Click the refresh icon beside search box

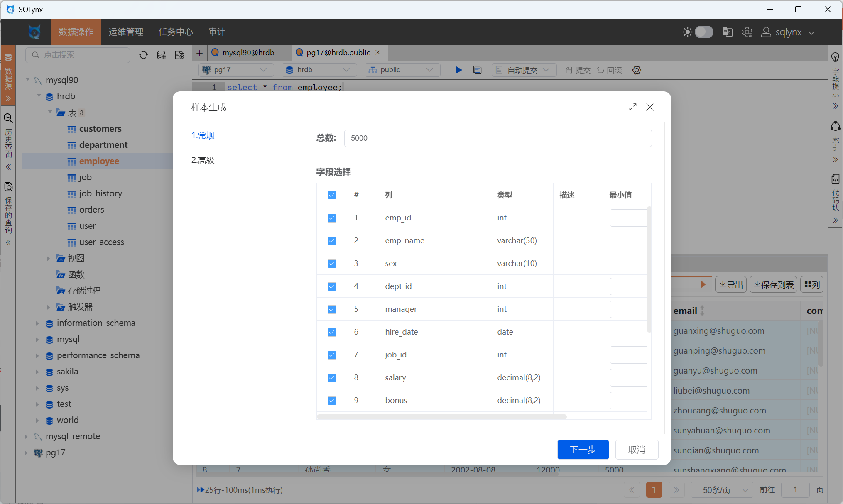click(144, 55)
